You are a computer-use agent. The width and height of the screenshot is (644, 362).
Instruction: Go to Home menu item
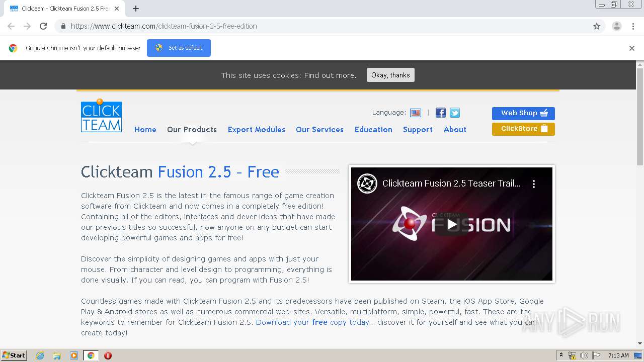[145, 130]
